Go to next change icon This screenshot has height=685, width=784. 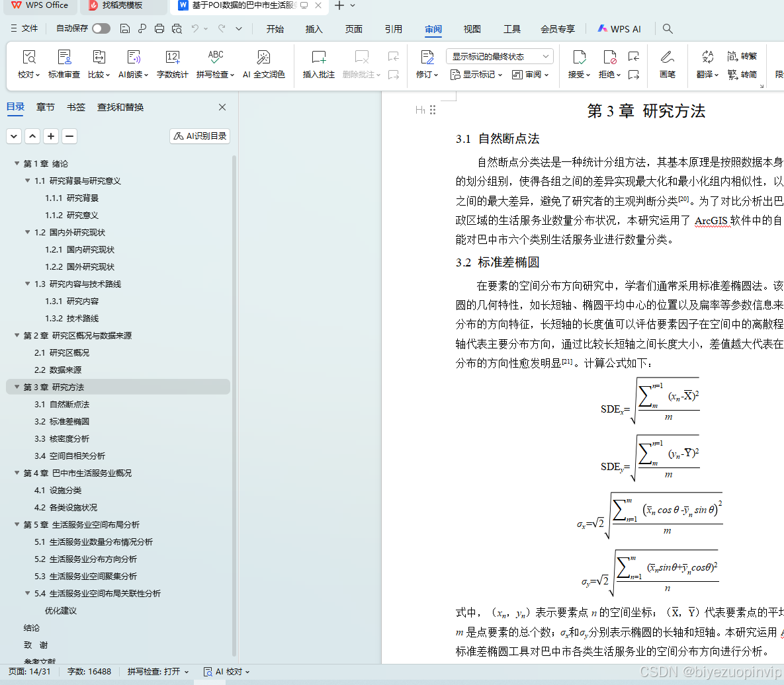[x=634, y=75]
